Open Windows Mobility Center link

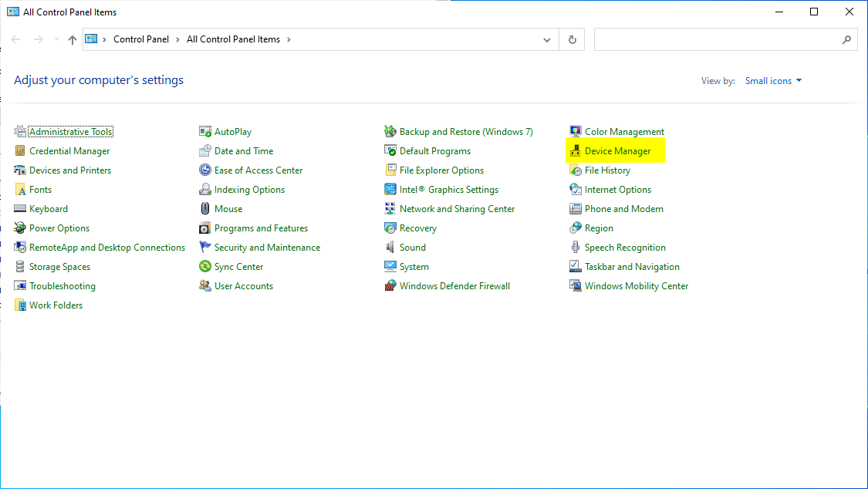pyautogui.click(x=637, y=286)
